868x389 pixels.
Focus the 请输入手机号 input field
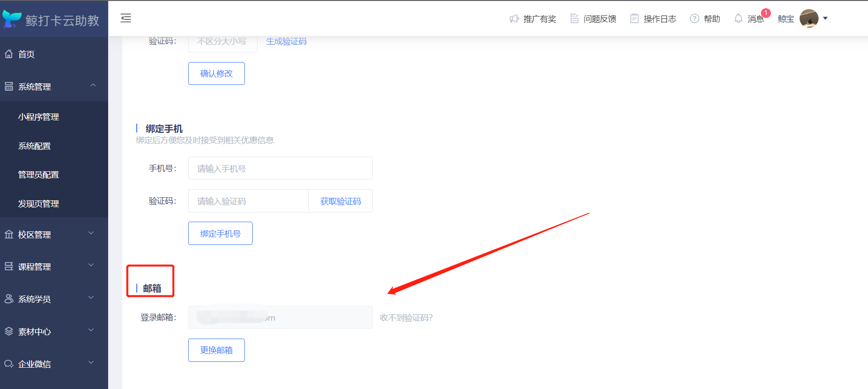coord(280,169)
